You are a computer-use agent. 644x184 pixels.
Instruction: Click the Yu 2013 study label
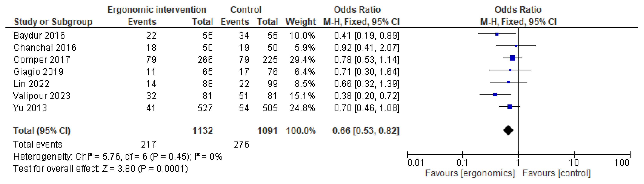tap(30, 108)
